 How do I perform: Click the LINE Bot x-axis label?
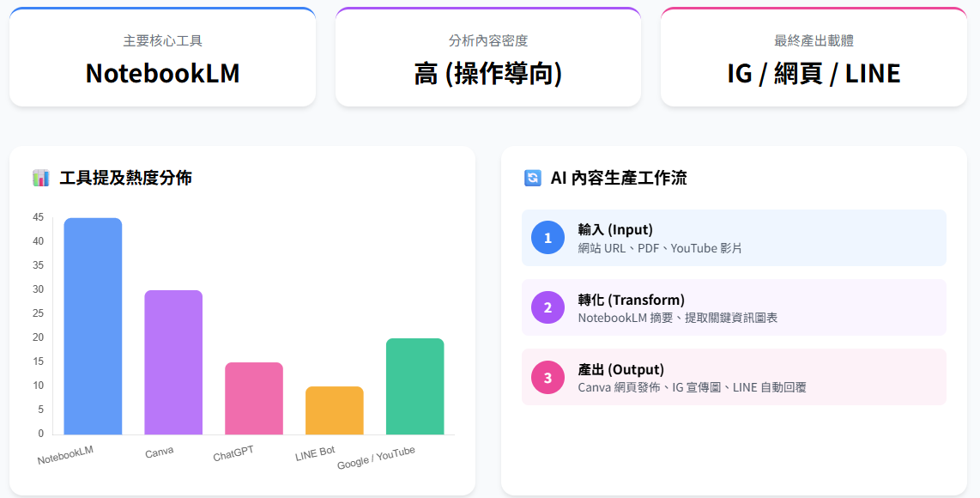pos(315,453)
